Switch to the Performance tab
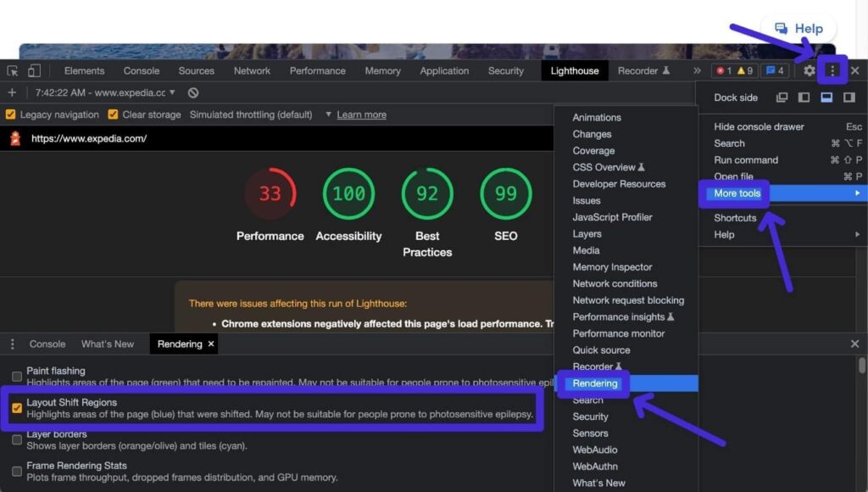This screenshot has height=492, width=868. 317,70
